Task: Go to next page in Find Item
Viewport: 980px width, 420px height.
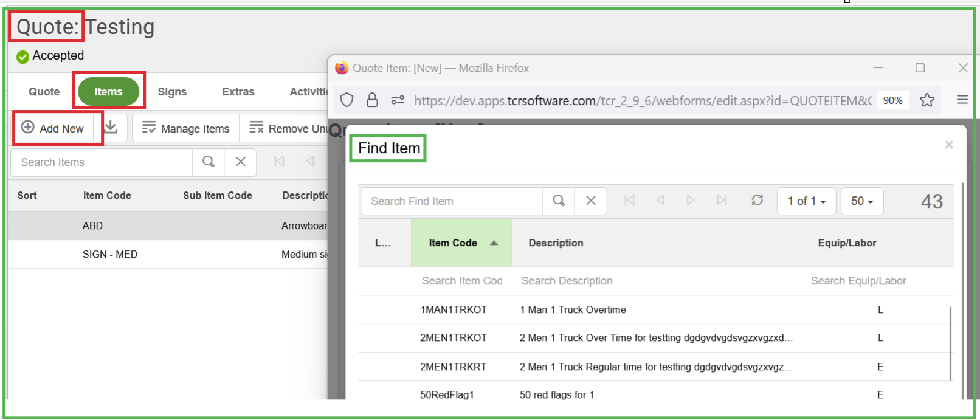Action: click(690, 200)
